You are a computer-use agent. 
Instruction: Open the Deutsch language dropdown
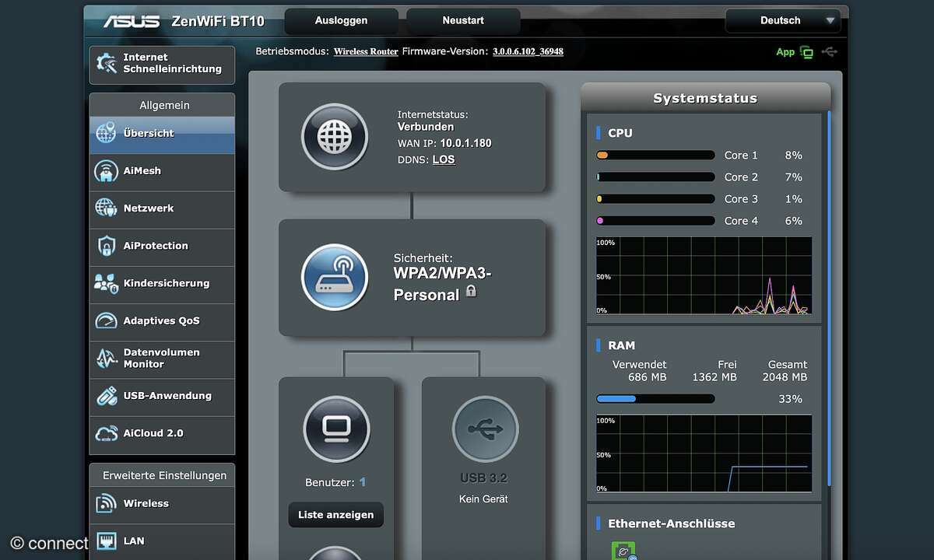782,21
